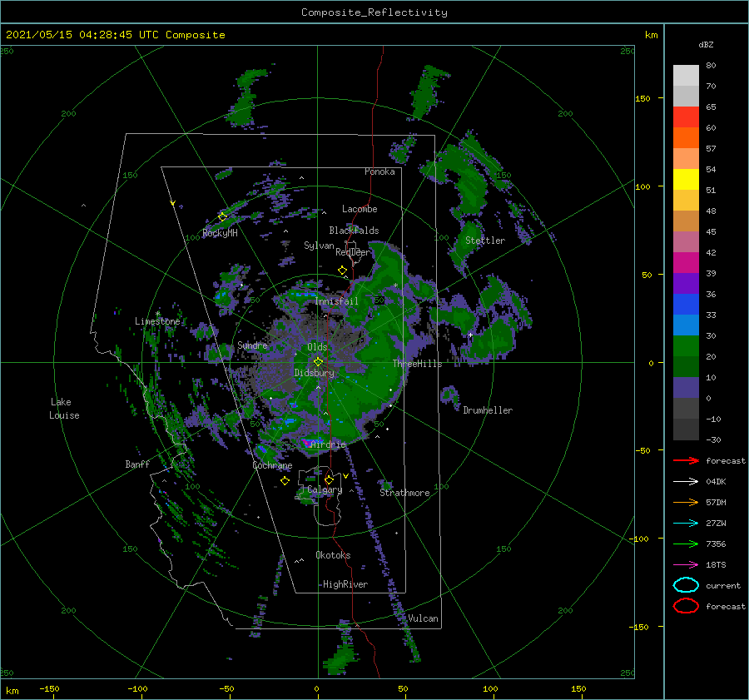This screenshot has height=700, width=749.
Task: Click the yellow 51-54 dBZ color swatch
Action: [686, 180]
